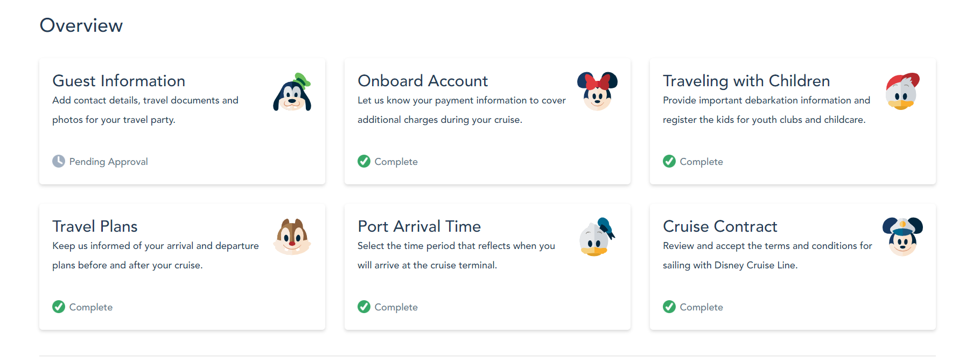Open the Port Arrival Time heading
The width and height of the screenshot is (980, 360).
tap(419, 226)
